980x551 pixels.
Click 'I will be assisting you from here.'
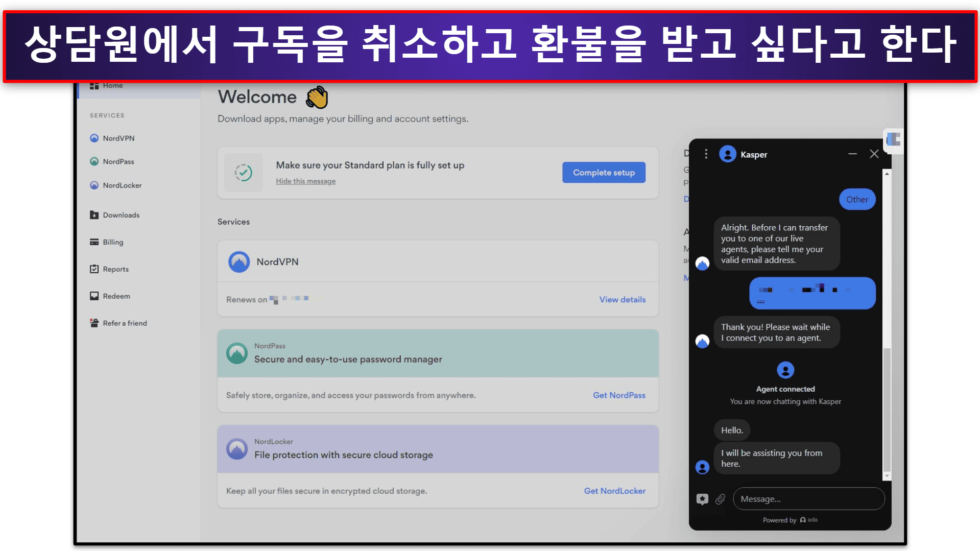tap(776, 459)
